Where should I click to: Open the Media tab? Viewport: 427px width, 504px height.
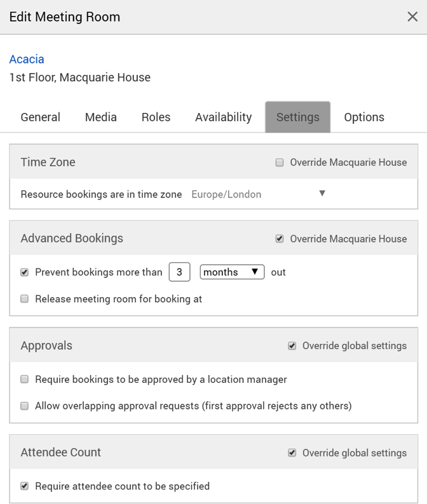coord(101,117)
